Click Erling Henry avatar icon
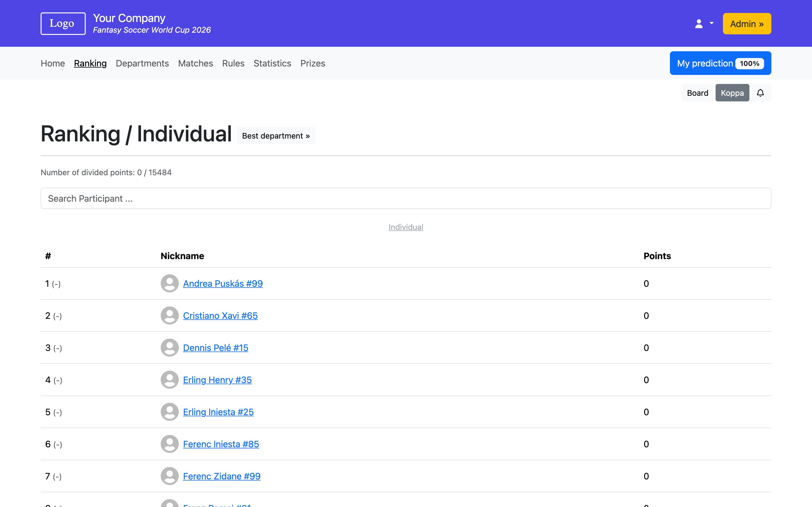The height and width of the screenshot is (507, 812). click(x=169, y=380)
